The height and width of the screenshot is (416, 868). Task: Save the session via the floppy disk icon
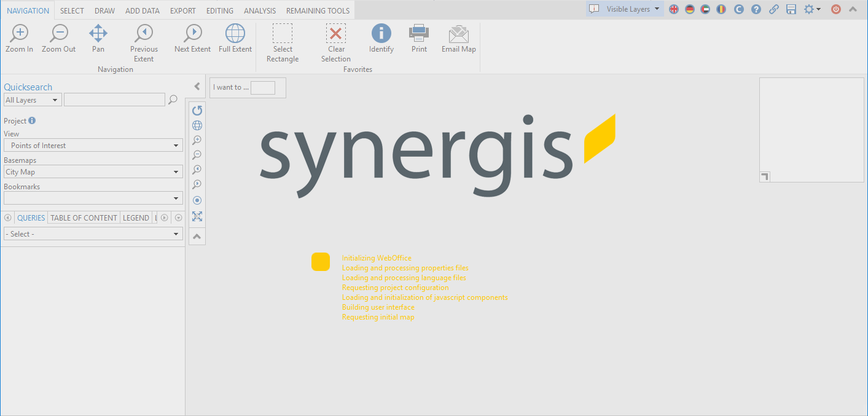coord(791,10)
